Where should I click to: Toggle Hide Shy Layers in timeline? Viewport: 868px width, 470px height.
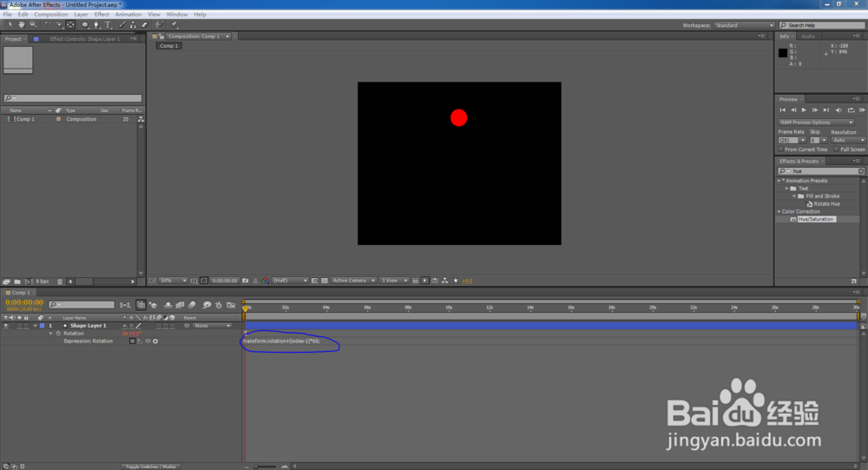168,305
